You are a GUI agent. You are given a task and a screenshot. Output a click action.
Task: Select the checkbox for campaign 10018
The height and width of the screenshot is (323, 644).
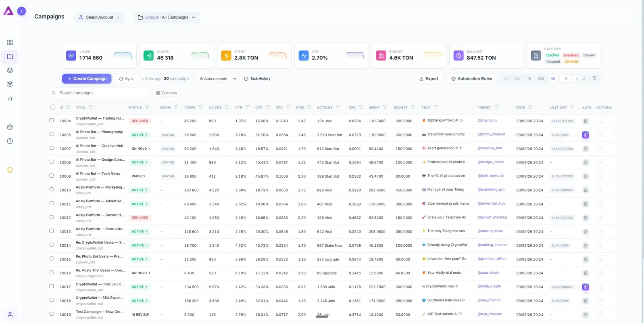coord(51,300)
